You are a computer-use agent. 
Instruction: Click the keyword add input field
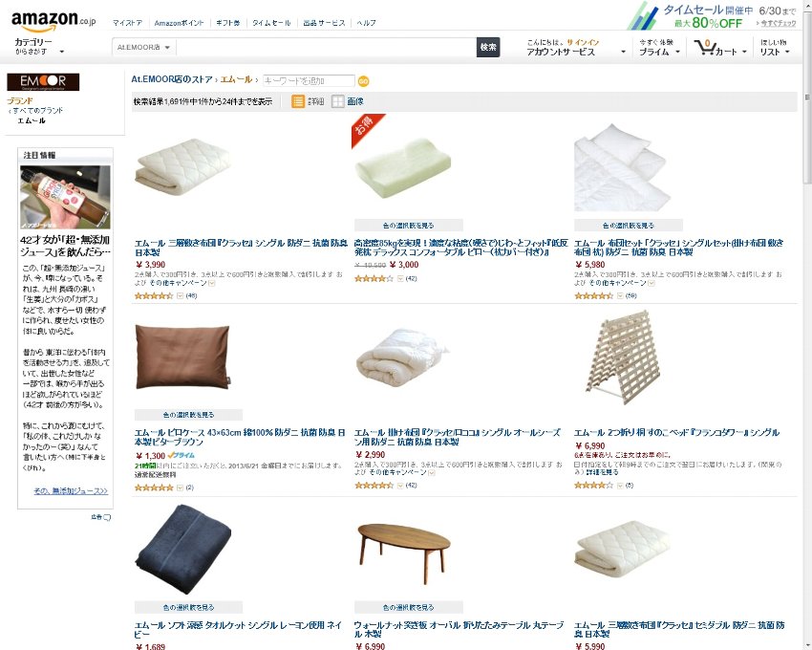coord(309,81)
